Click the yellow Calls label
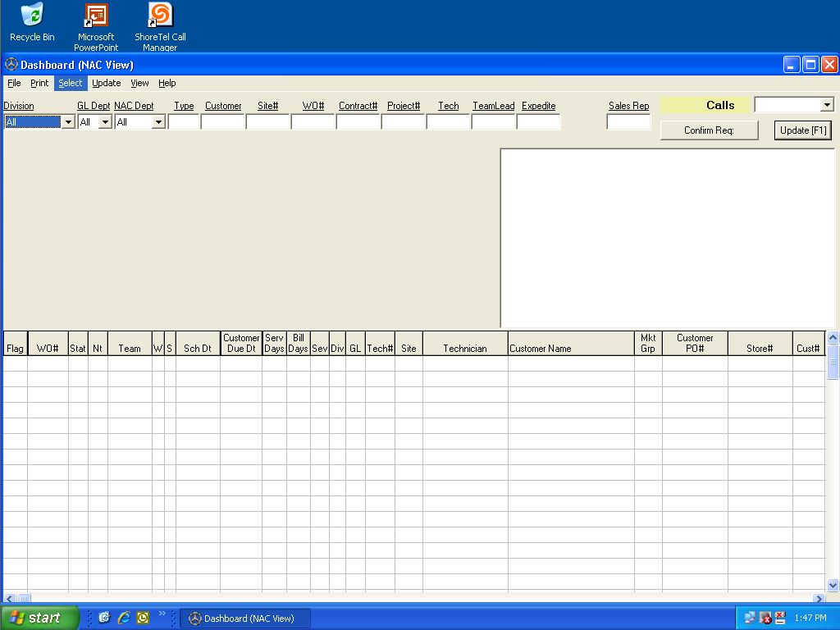 point(705,105)
